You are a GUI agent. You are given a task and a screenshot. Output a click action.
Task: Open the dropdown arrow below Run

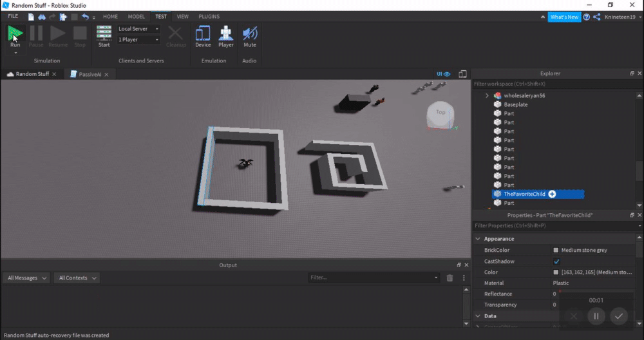(15, 53)
